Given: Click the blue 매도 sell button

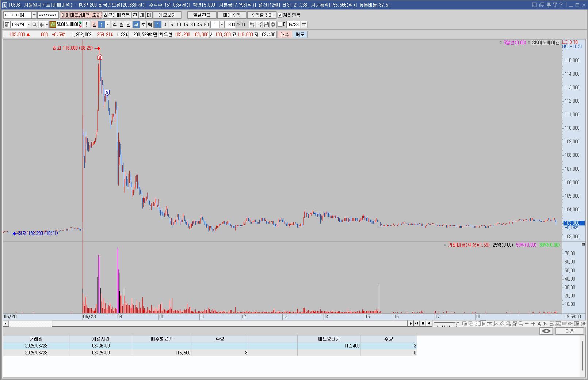Looking at the screenshot, I should pos(300,34).
